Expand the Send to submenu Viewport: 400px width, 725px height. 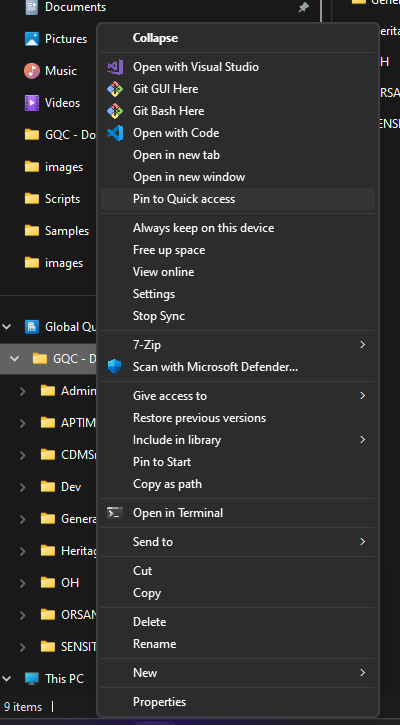pyautogui.click(x=363, y=541)
